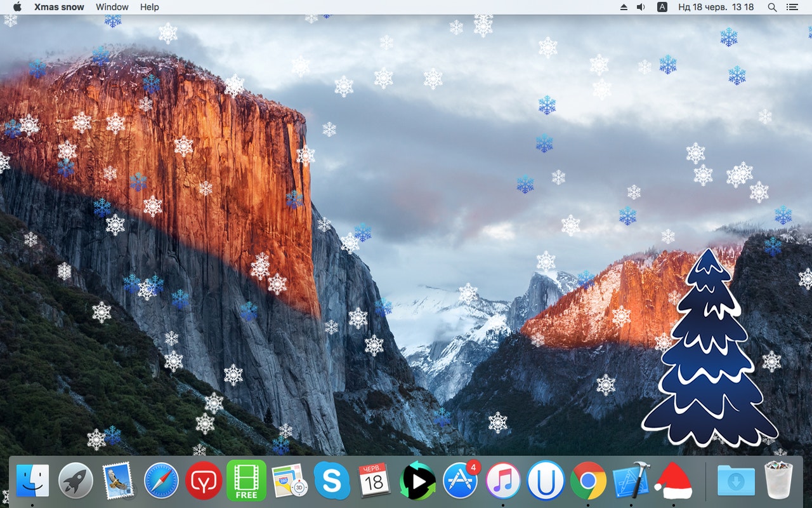Open the red Y app in the Dock
The image size is (812, 508).
pos(203,483)
